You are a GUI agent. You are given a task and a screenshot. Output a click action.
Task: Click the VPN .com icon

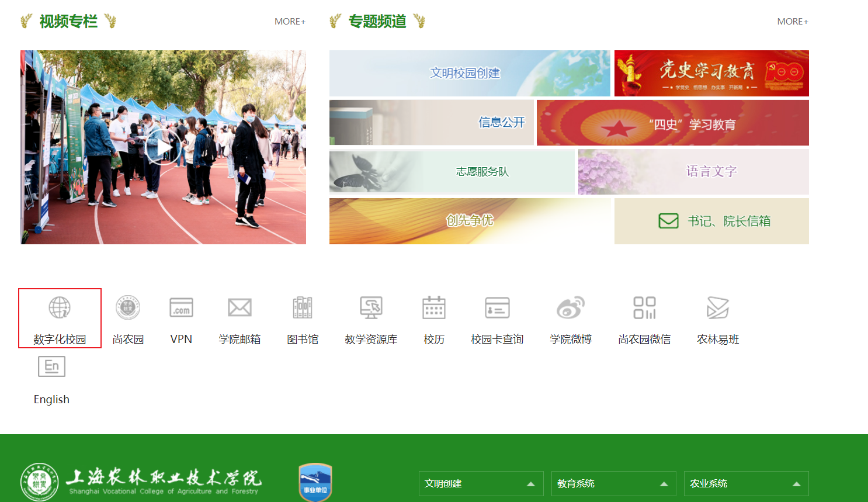[x=181, y=307]
